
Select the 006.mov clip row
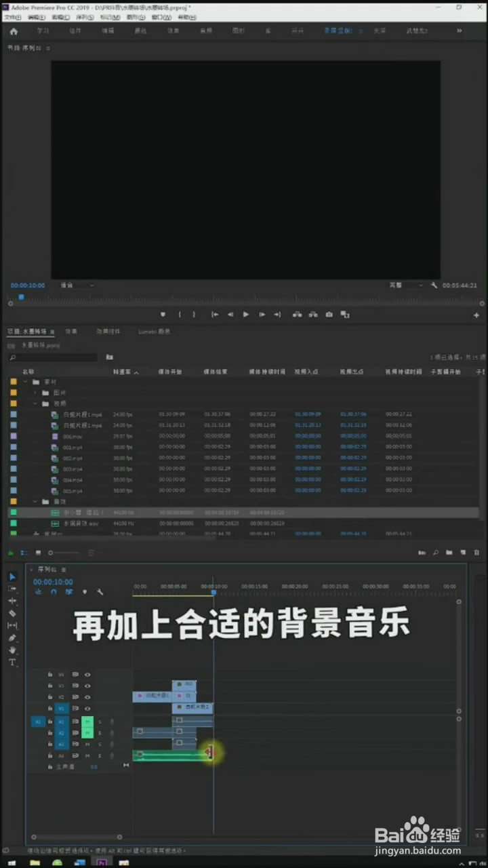244,437
